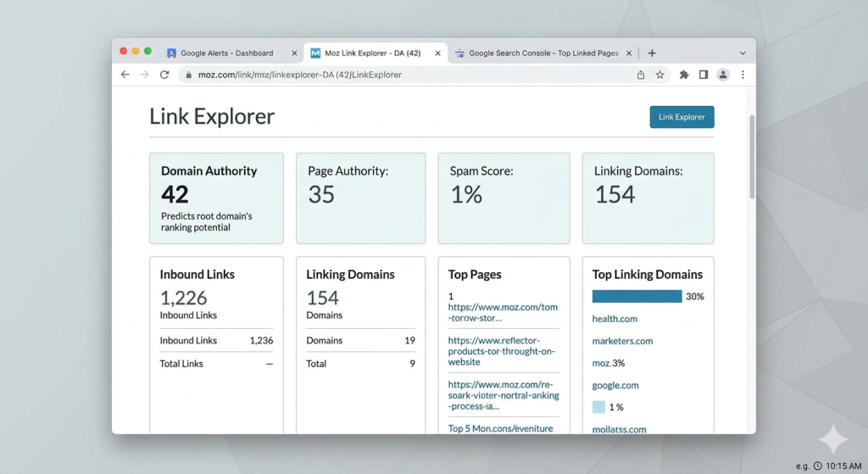Click the browser back arrow
The image size is (868, 474).
125,75
